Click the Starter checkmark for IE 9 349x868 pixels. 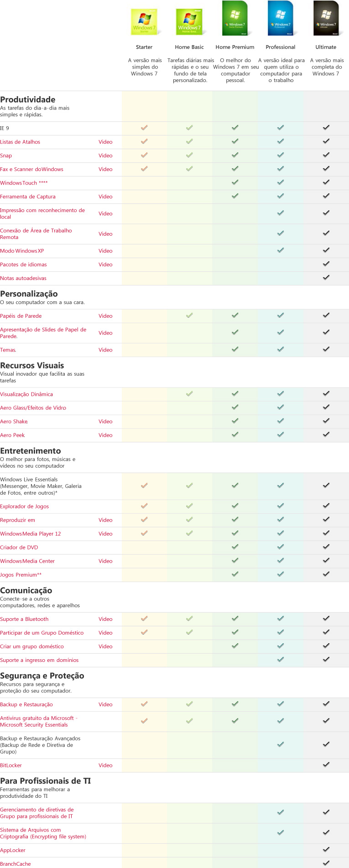(144, 128)
